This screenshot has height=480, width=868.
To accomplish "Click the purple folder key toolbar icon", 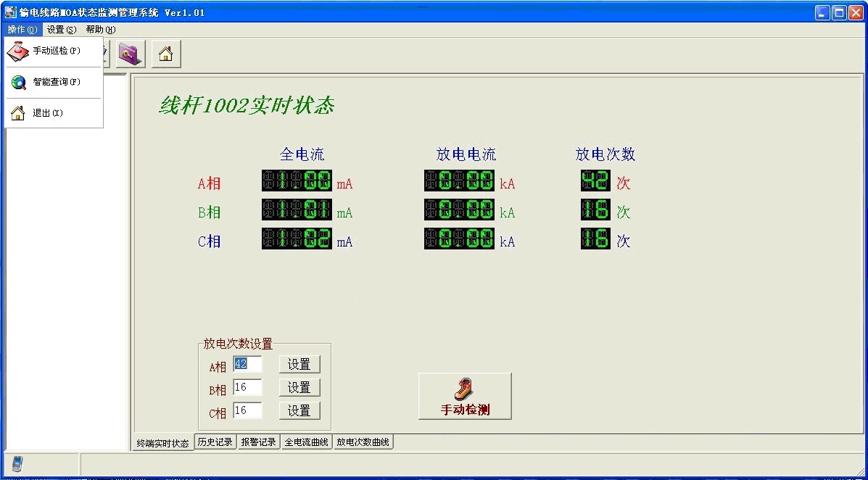I will [131, 54].
